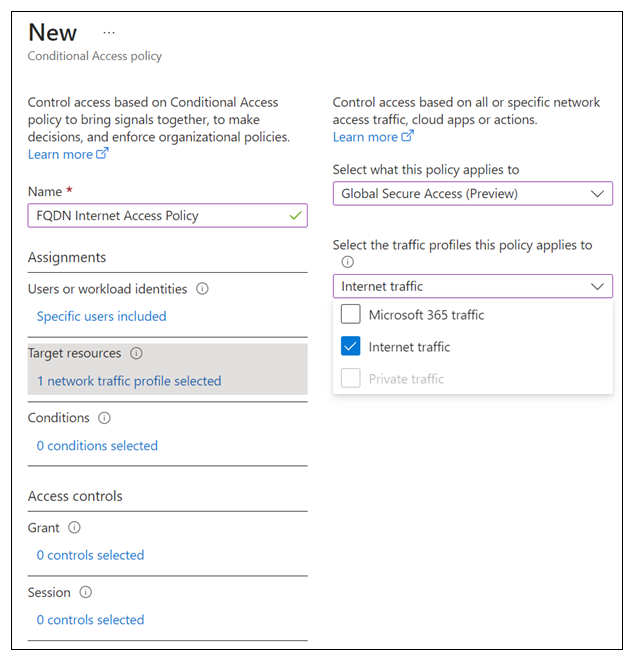Click the Session info icon
This screenshot has height=654, width=629.
(x=85, y=592)
